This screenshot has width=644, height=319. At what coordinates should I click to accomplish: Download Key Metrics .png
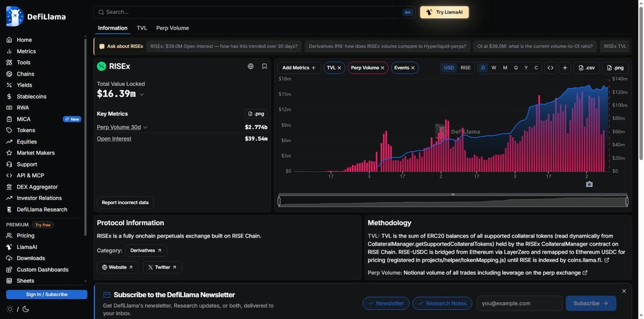click(x=257, y=114)
